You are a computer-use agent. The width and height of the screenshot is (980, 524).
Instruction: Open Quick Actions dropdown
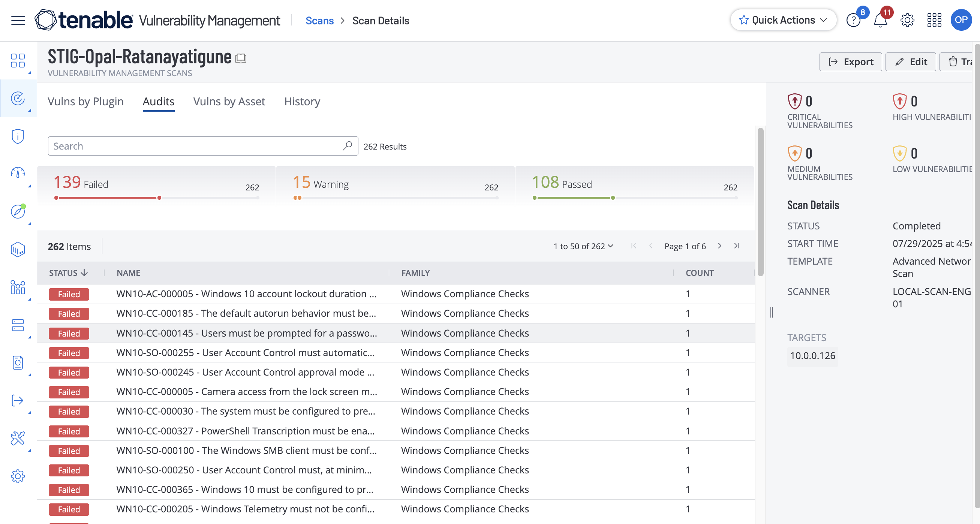783,20
